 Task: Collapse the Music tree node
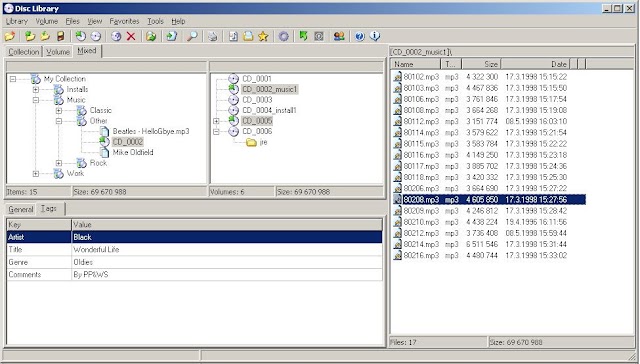point(36,100)
